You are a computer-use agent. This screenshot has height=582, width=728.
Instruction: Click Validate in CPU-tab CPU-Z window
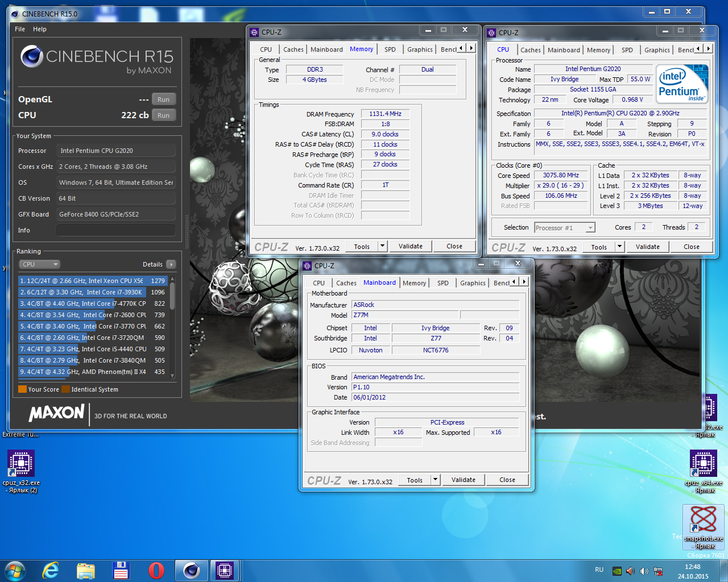648,247
